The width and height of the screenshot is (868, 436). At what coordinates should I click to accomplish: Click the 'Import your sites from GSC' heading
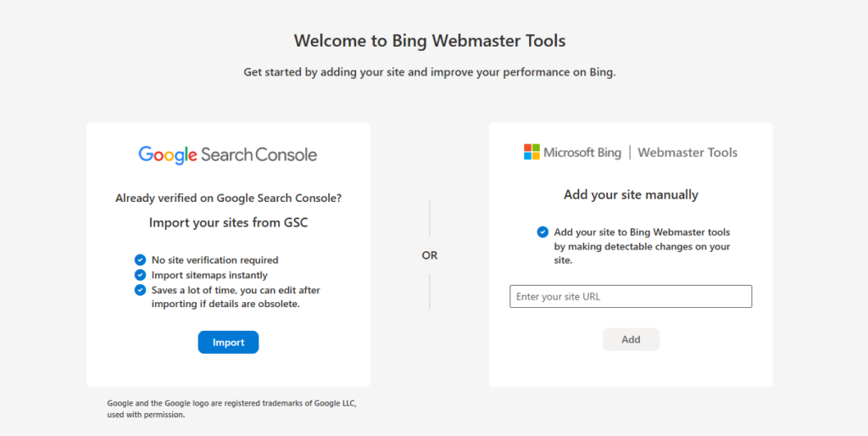pos(228,223)
